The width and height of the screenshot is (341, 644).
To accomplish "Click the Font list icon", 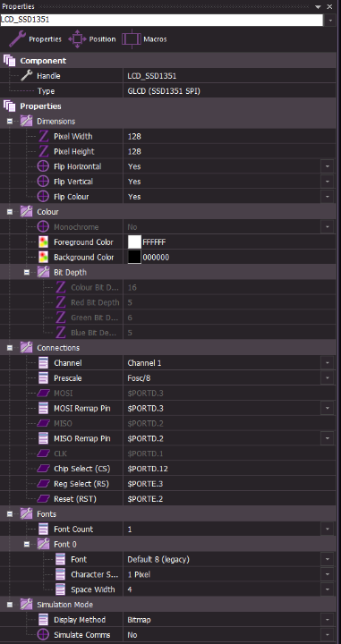I will 60,559.
